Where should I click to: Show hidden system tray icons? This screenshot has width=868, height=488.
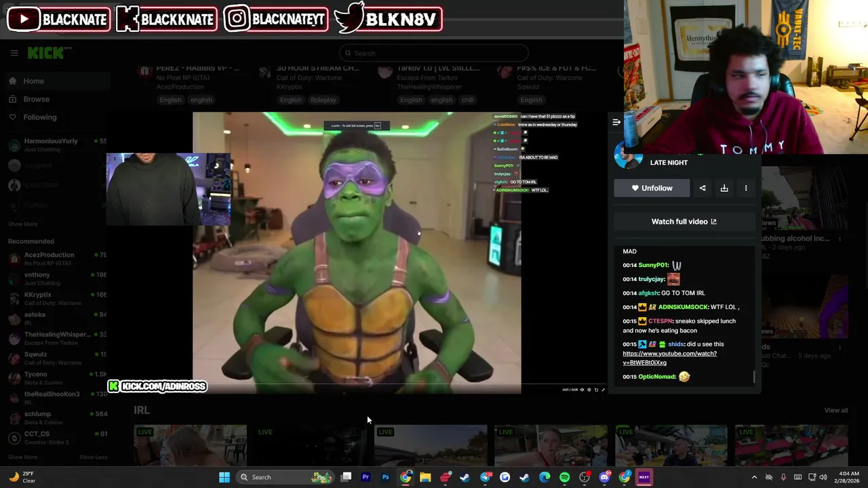click(754, 477)
